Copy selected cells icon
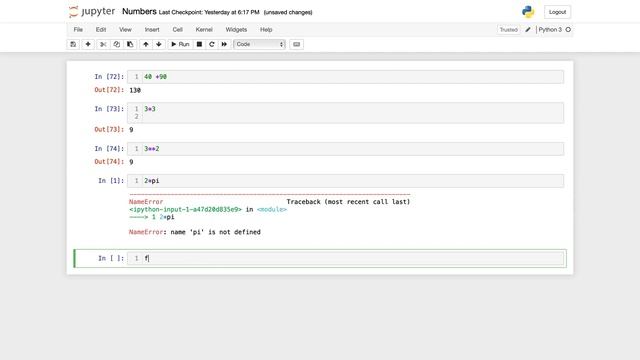The image size is (640, 360). (x=116, y=44)
